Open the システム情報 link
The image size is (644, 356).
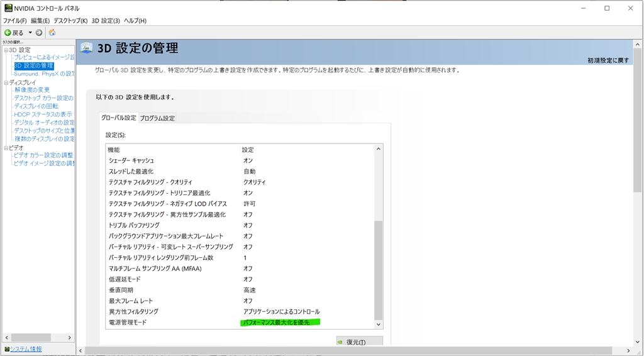(26, 349)
